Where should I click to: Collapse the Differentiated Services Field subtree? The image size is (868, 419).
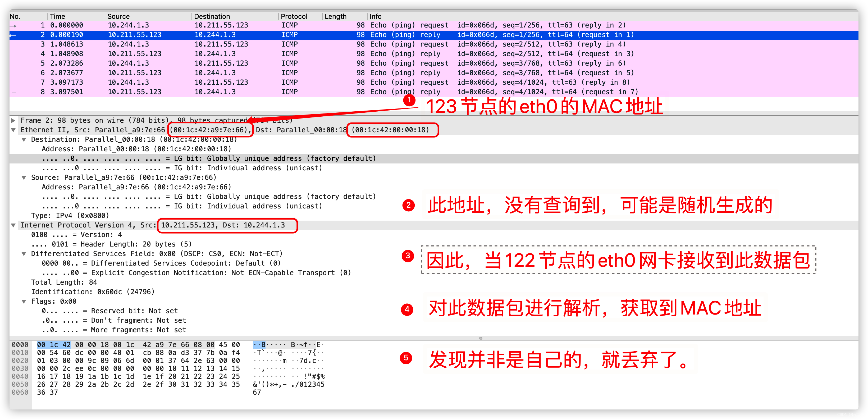point(24,254)
